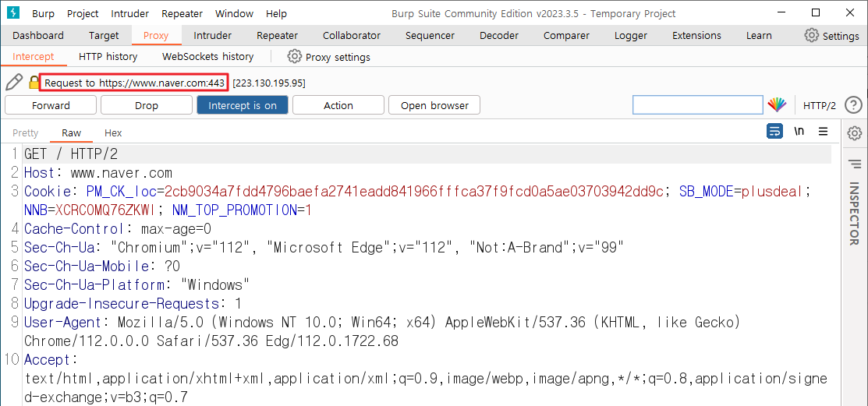Open the Logger tab
Image resolution: width=868 pixels, height=406 pixels.
[630, 35]
